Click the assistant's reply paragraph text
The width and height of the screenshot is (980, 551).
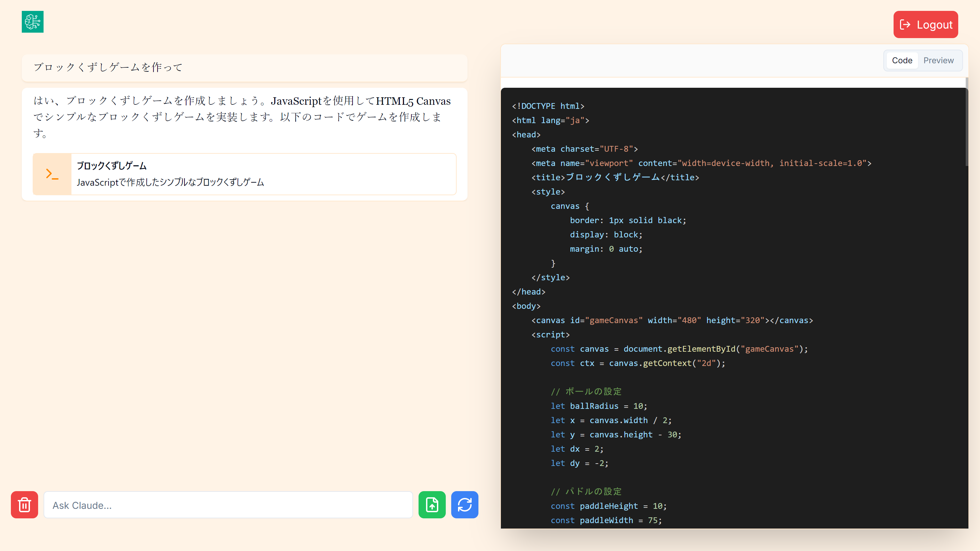(x=242, y=117)
